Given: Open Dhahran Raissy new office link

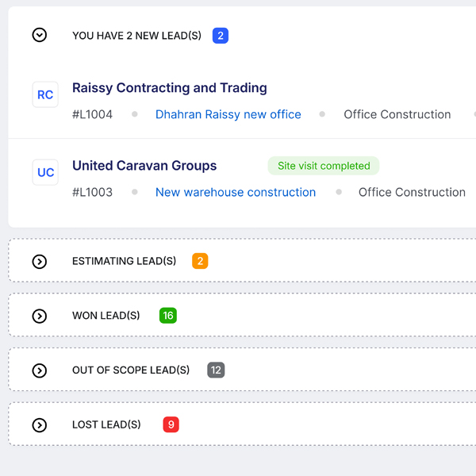Looking at the screenshot, I should pyautogui.click(x=228, y=114).
